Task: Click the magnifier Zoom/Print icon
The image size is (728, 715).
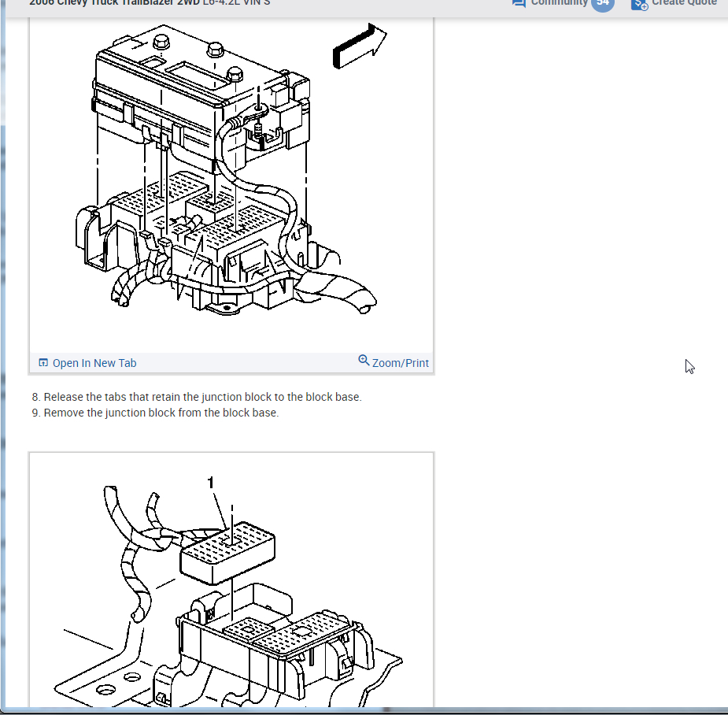Action: click(364, 361)
